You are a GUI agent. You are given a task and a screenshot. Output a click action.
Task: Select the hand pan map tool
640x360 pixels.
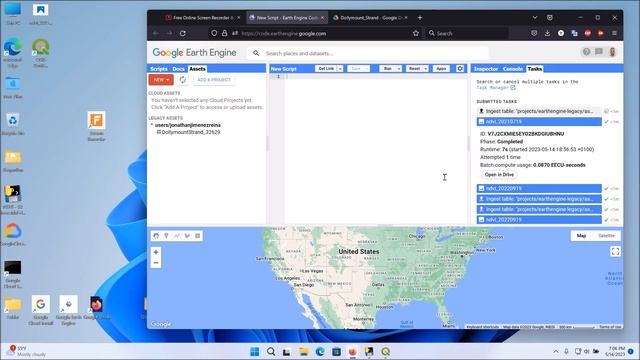[156, 236]
